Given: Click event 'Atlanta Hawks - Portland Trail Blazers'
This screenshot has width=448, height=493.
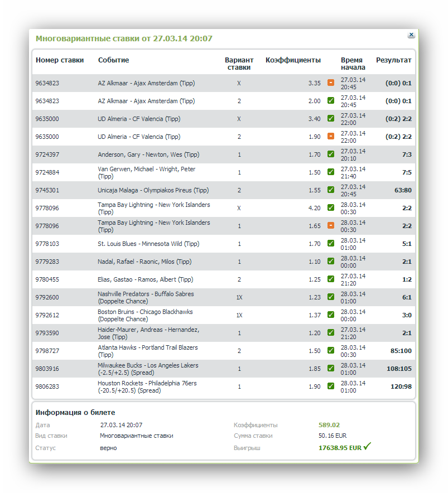Looking at the screenshot, I should click(148, 351).
